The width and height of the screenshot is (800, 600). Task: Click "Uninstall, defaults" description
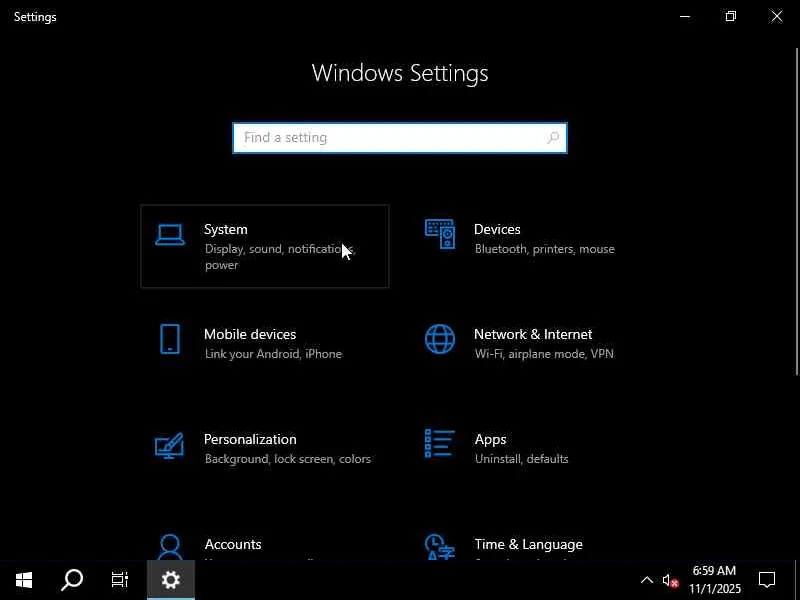tap(521, 459)
